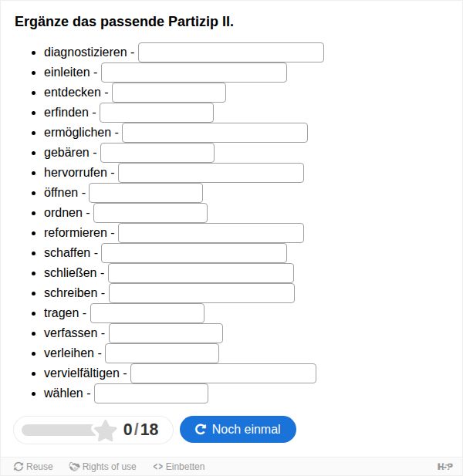Select the öffnen text box
The image size is (463, 476).
(146, 193)
